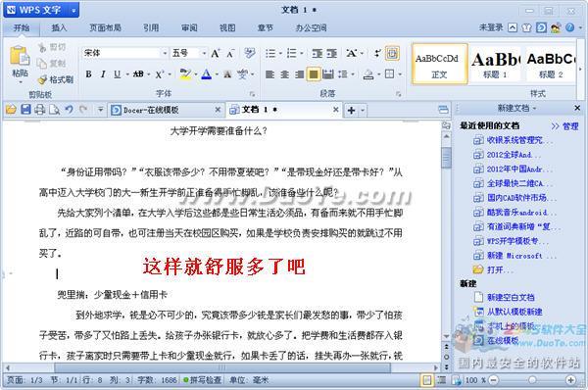
Task: Toggle justified alignment (highlighted)
Action: (314, 74)
